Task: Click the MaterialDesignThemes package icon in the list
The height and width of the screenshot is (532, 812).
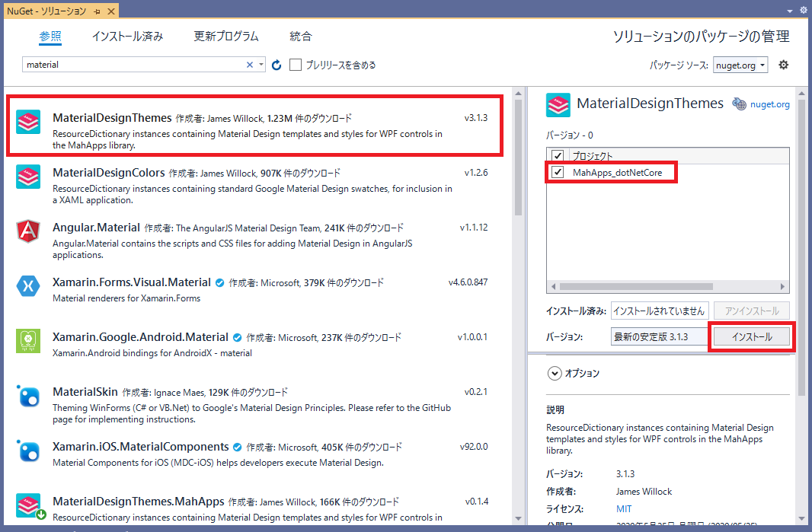Action: click(28, 122)
